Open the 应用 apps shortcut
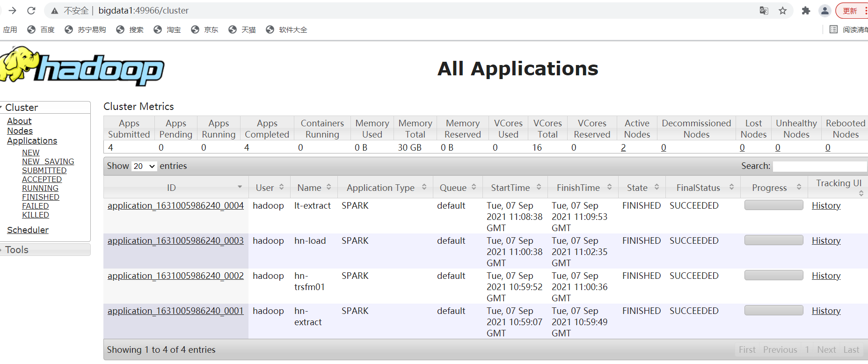Viewport: 868px width, 364px height. 10,29
